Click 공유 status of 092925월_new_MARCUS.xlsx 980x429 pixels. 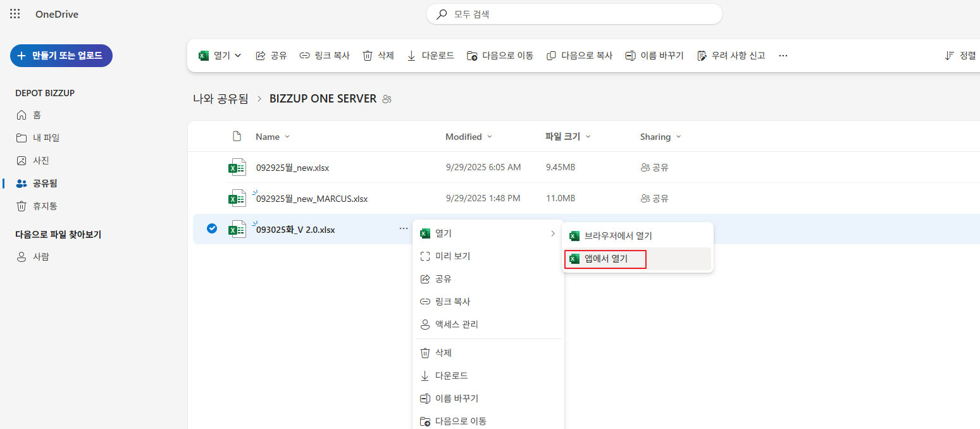coord(655,199)
